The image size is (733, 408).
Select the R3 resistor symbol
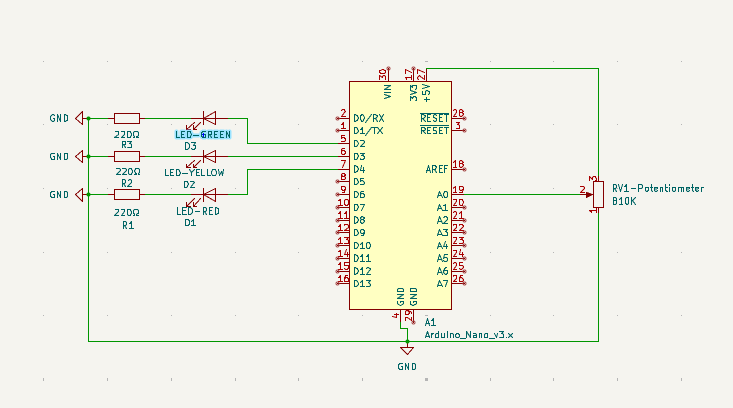(127, 118)
